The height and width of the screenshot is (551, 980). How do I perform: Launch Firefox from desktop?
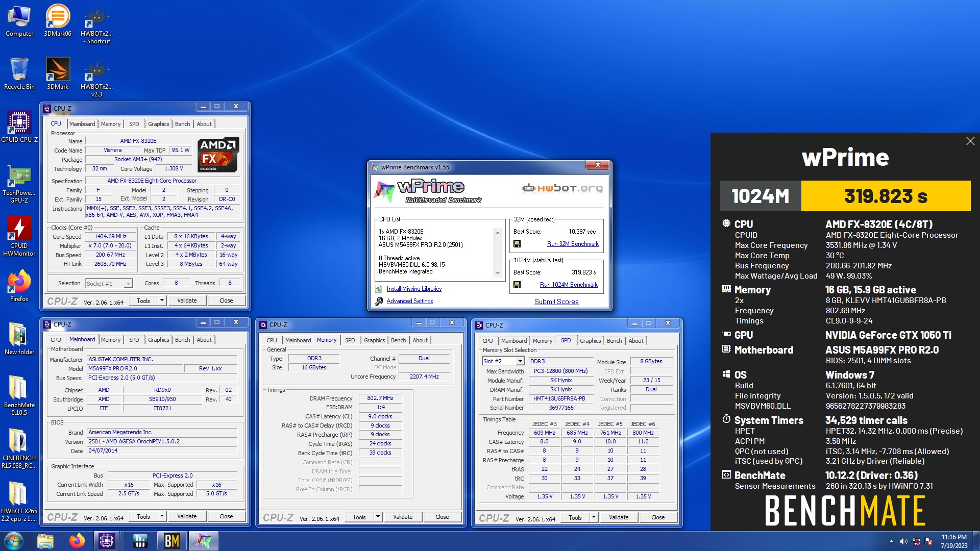pyautogui.click(x=19, y=286)
